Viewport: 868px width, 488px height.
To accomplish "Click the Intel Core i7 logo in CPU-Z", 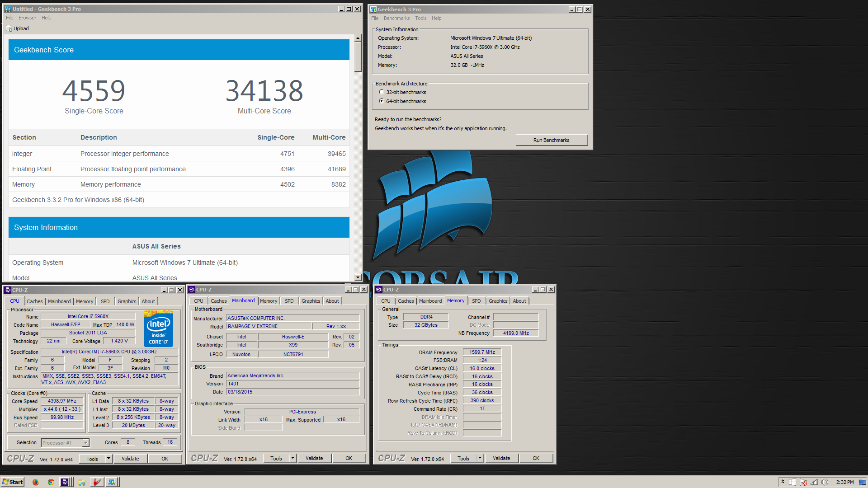I will click(159, 328).
